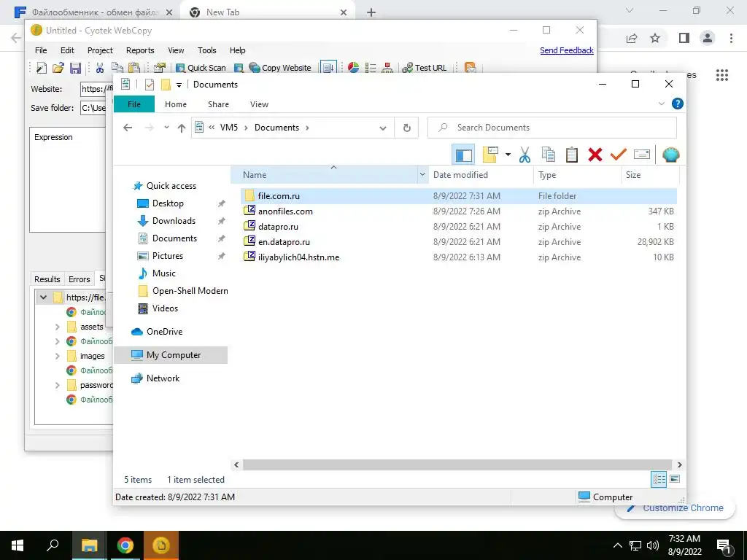
Task: Click the new folder icon in Explorer title bar
Action: tap(166, 85)
